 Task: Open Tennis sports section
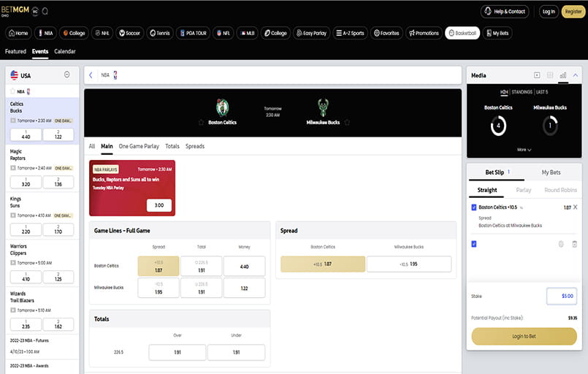point(160,33)
